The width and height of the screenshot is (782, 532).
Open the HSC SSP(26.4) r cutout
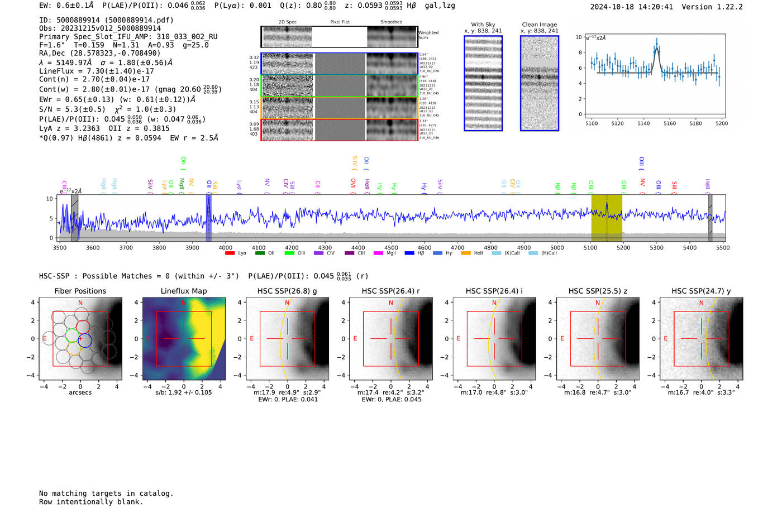[x=391, y=338]
